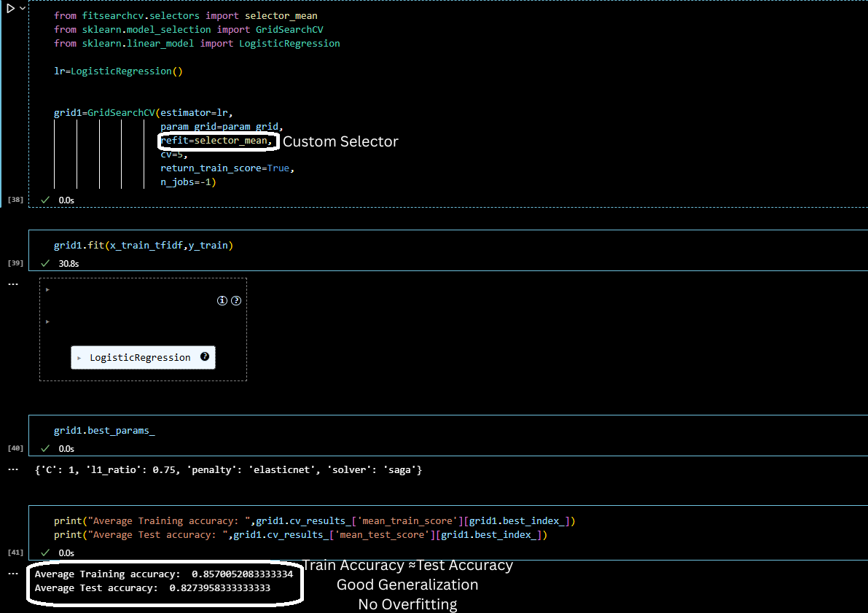Open the run options chevron beside play button
The width and height of the screenshot is (868, 613).
pyautogui.click(x=23, y=8)
